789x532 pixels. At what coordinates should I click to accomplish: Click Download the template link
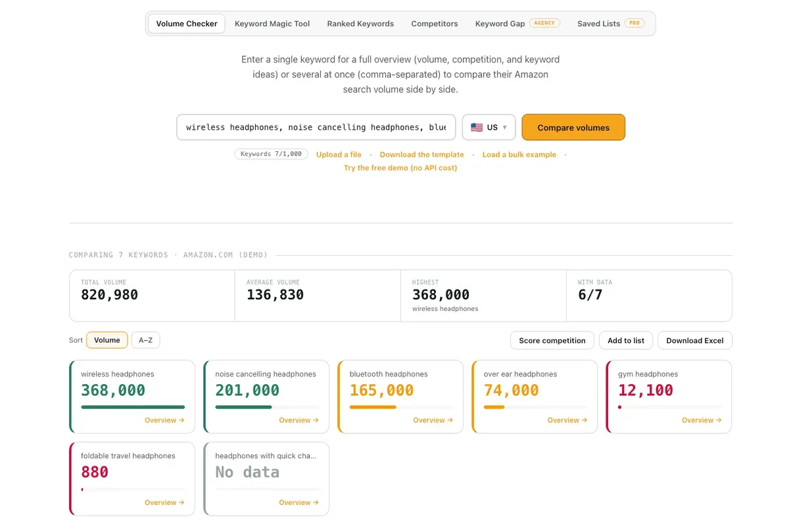coord(422,155)
